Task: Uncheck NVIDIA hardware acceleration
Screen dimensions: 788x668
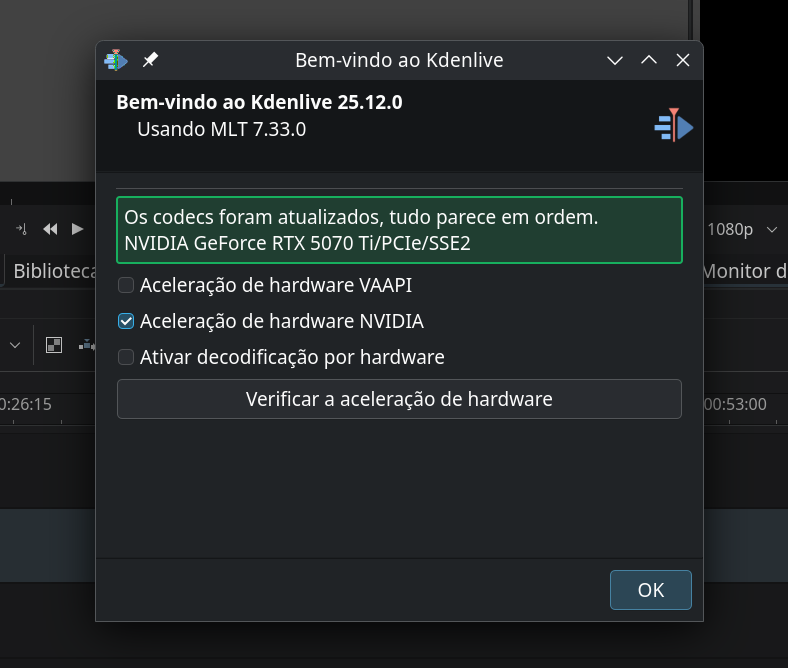Action: pos(126,321)
